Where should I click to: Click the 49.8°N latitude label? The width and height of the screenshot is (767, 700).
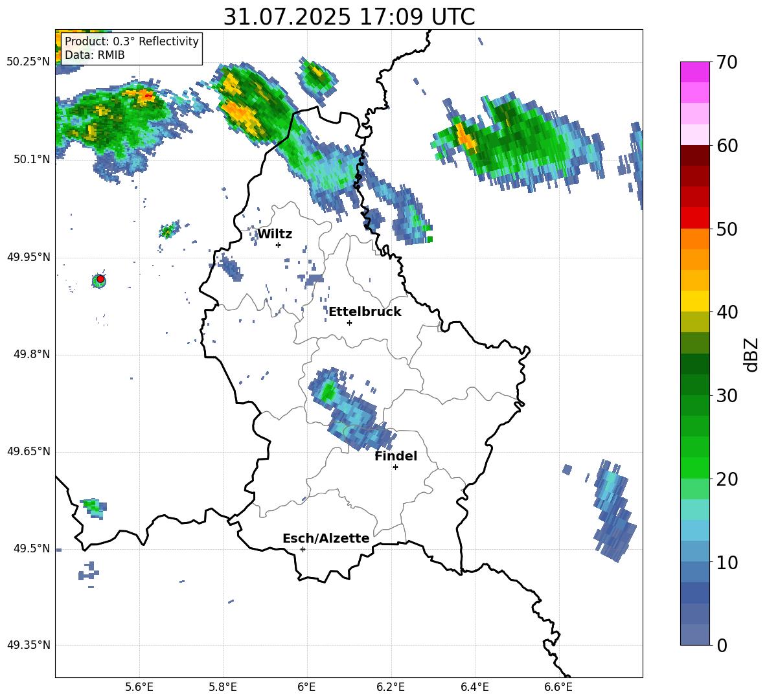click(32, 354)
